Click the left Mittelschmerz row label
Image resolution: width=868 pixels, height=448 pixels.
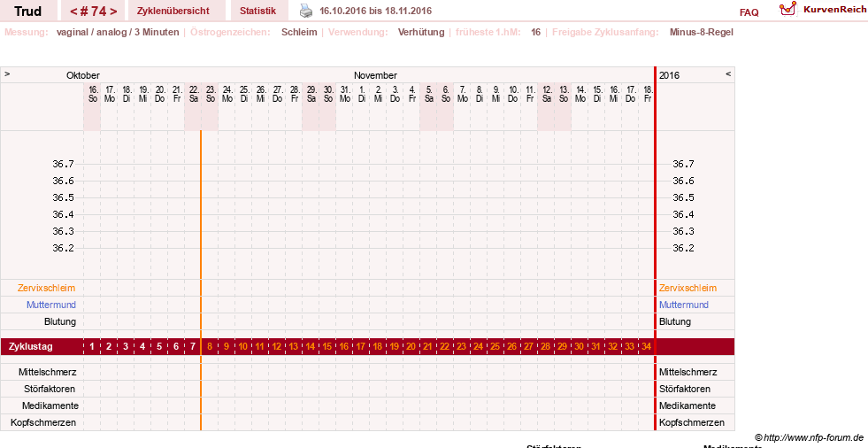coord(47,372)
